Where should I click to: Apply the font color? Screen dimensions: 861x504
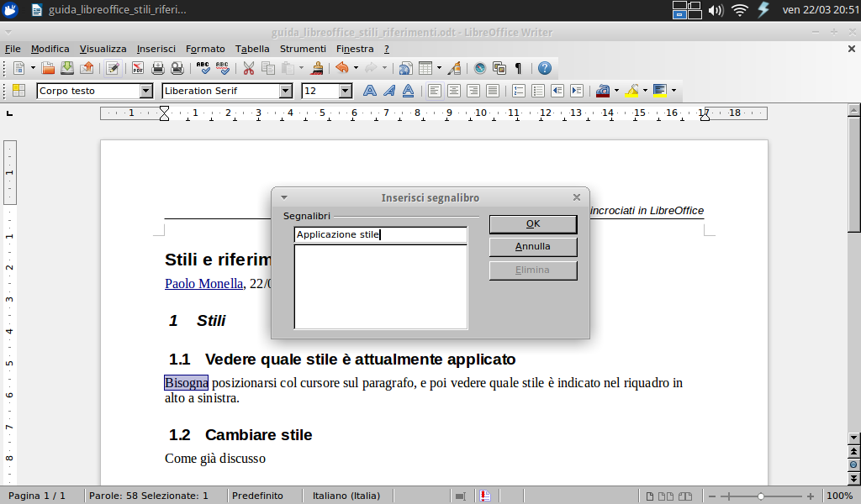pos(603,91)
